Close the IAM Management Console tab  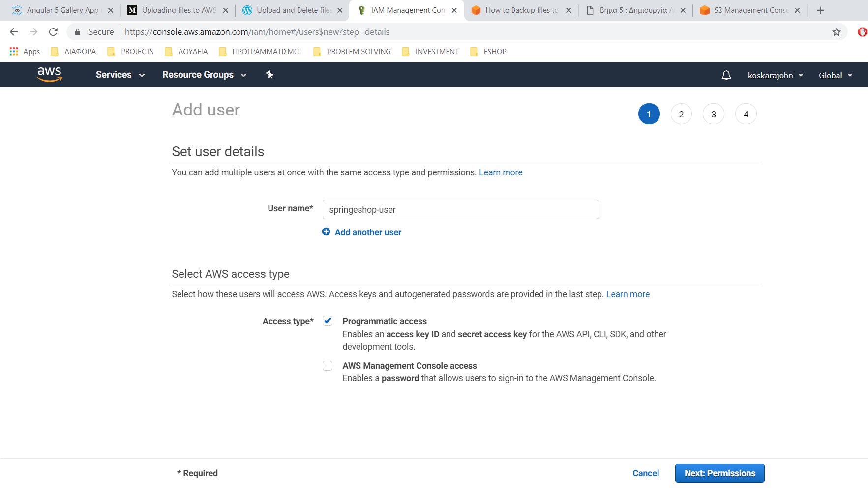[x=454, y=10]
